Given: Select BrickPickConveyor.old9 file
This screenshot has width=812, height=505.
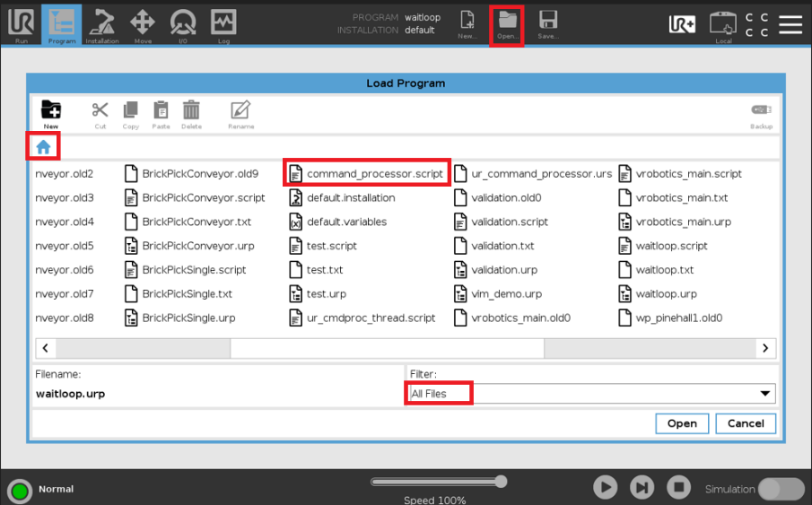Looking at the screenshot, I should (x=192, y=173).
